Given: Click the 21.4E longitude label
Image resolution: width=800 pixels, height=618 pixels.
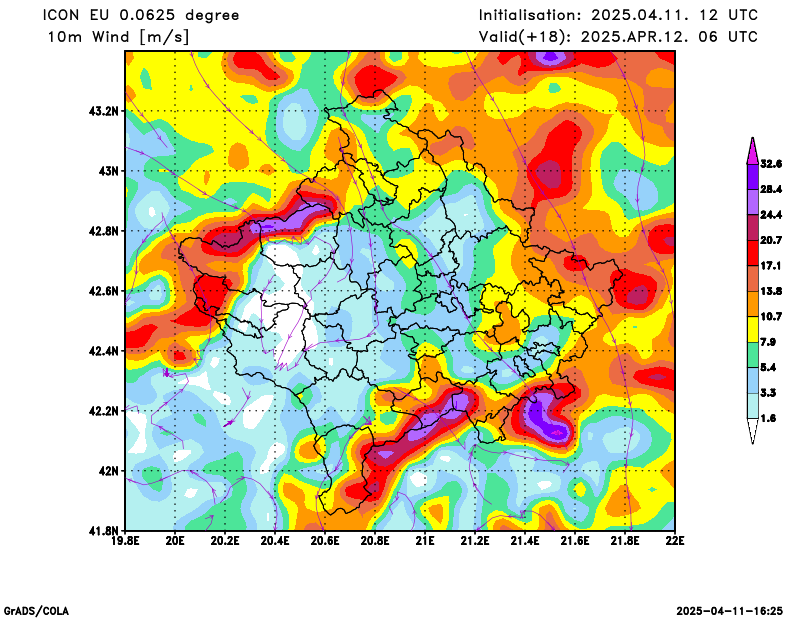Looking at the screenshot, I should (x=525, y=541).
